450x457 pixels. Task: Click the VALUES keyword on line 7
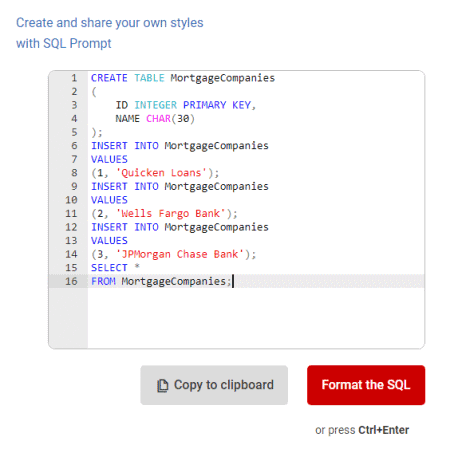(x=109, y=159)
